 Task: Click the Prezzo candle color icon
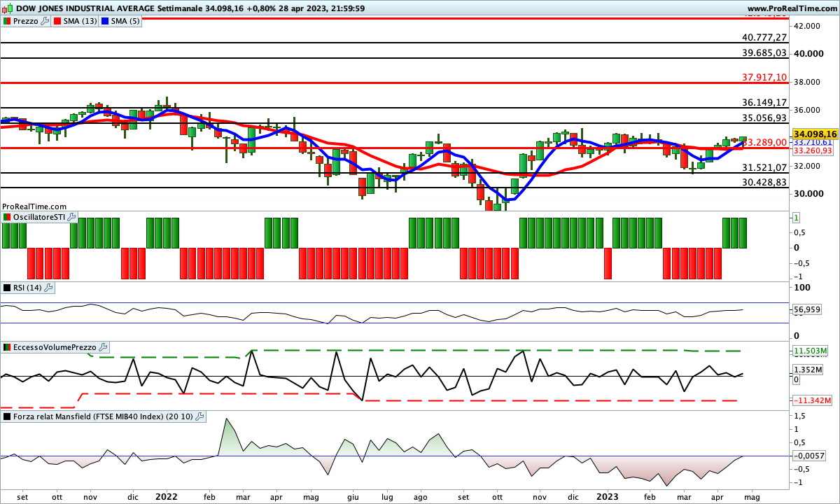point(6,21)
